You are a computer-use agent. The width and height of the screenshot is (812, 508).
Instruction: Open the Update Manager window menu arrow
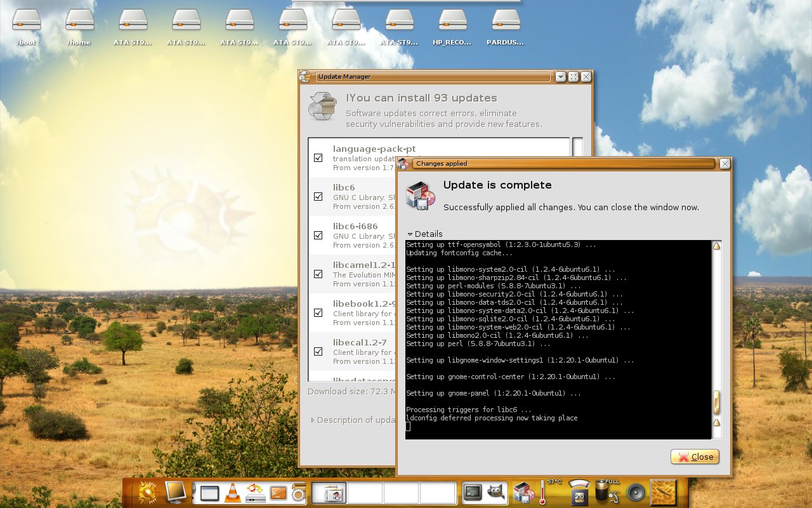point(560,77)
